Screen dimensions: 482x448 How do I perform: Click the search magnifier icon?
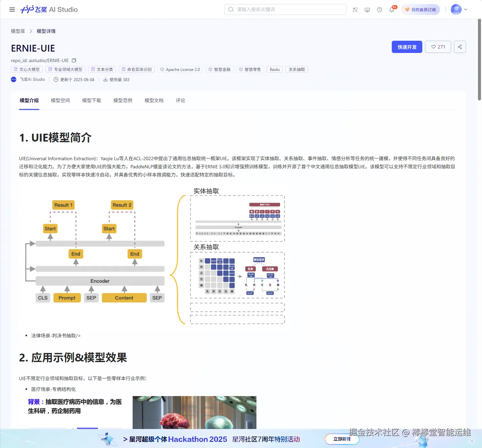[231, 10]
